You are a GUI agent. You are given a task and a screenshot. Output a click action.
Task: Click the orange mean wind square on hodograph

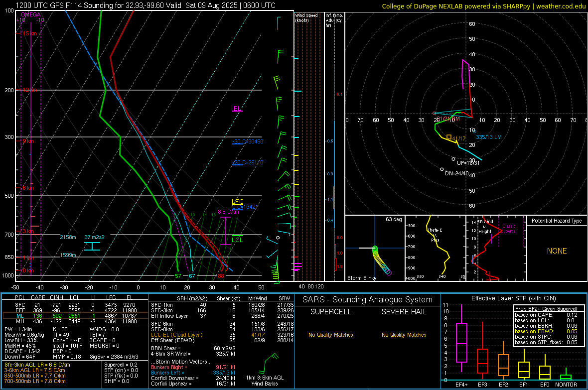click(449, 137)
